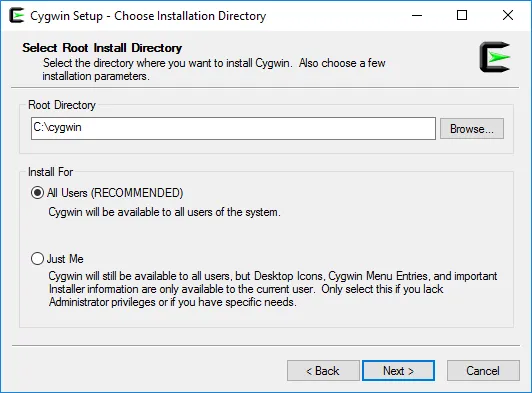Maximize the Cygwin Setup window
The height and width of the screenshot is (393, 532).
click(462, 15)
